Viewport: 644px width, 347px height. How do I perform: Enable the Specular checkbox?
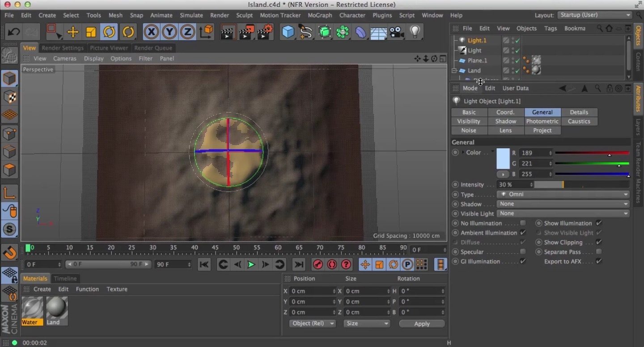point(523,252)
